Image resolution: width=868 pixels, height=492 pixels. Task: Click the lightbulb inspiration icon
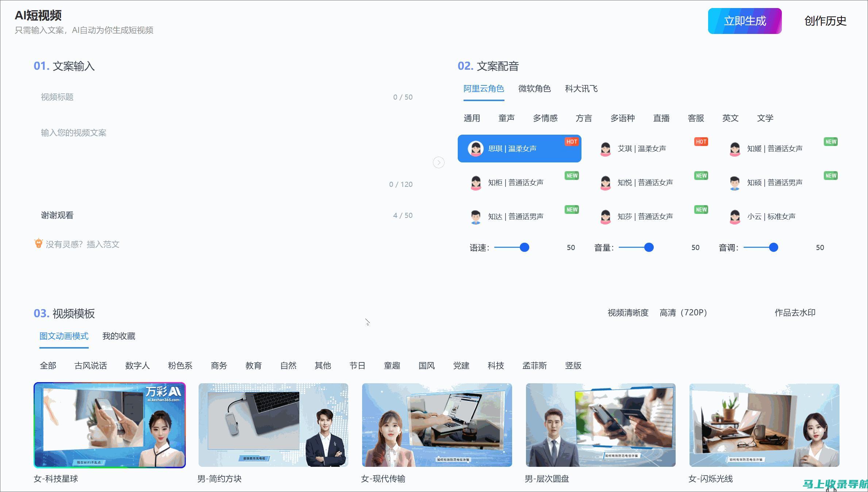click(38, 243)
